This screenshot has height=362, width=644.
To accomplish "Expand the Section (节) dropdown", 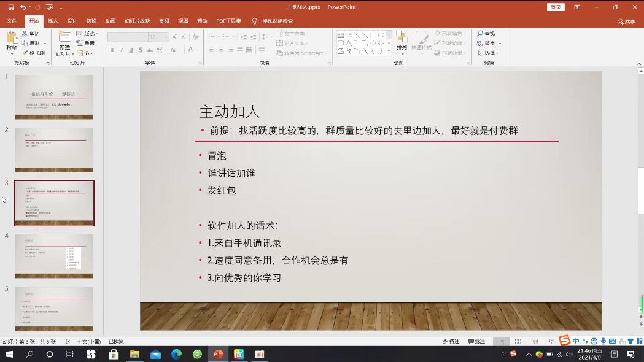I will click(86, 53).
